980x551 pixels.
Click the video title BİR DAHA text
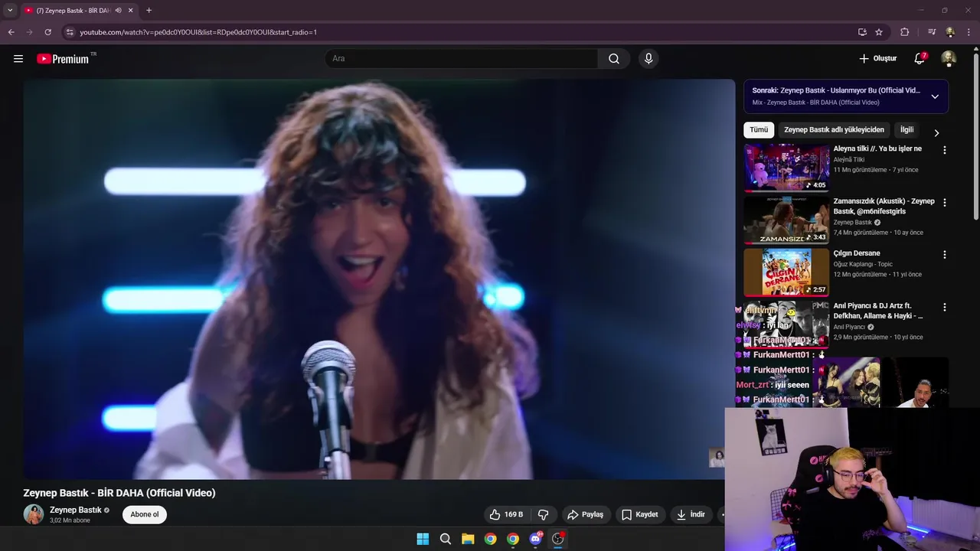point(119,493)
